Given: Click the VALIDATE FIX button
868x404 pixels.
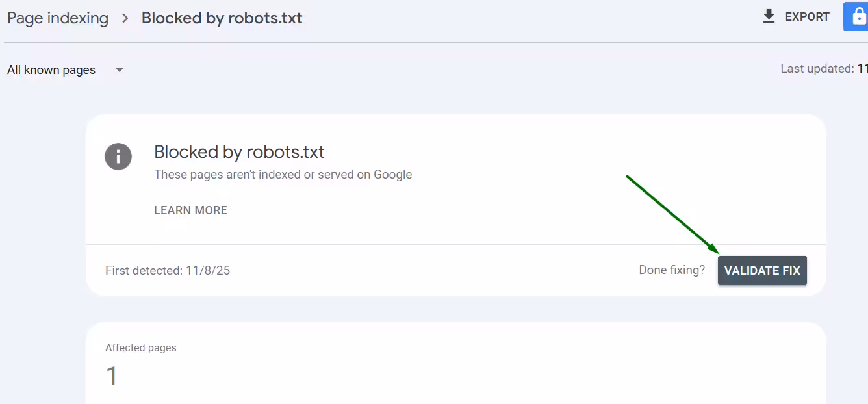Looking at the screenshot, I should [761, 270].
